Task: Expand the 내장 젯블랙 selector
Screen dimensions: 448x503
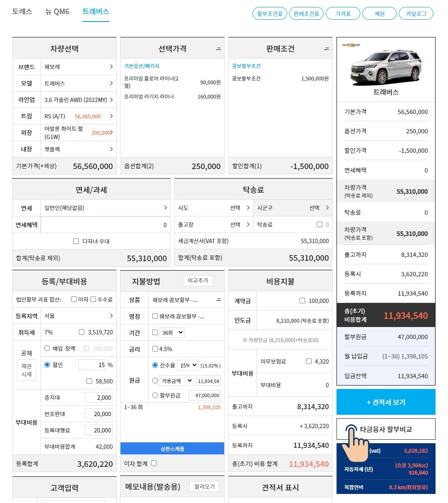Action: [78, 149]
